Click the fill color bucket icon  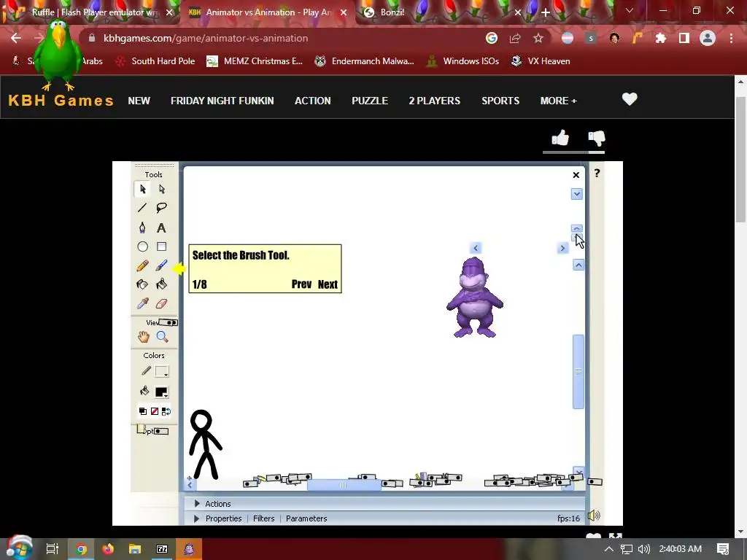(x=144, y=392)
